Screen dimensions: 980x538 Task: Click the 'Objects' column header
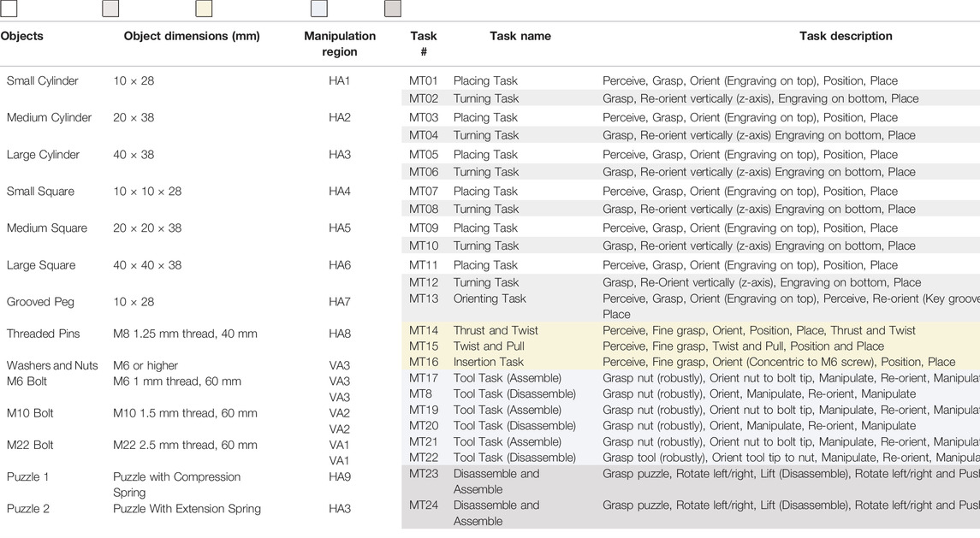tap(22, 36)
